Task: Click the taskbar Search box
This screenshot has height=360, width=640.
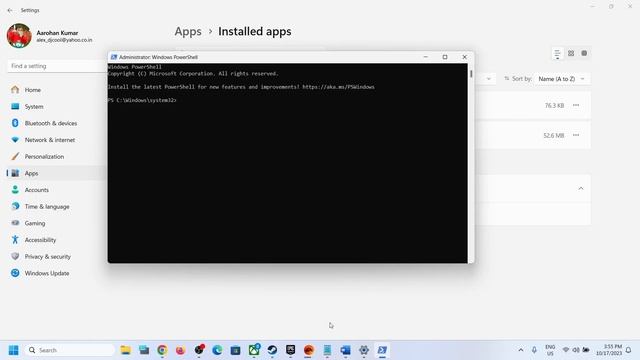Action: pyautogui.click(x=69, y=350)
